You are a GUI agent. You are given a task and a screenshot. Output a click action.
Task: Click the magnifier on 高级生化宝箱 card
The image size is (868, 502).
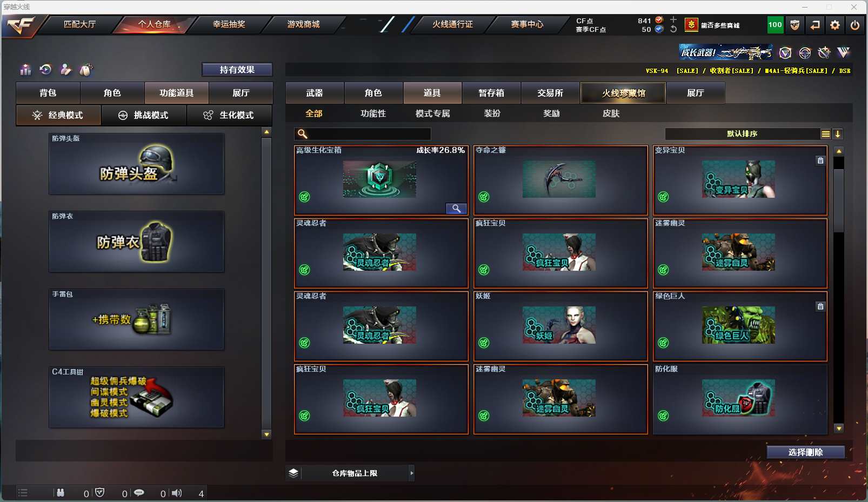click(x=456, y=209)
